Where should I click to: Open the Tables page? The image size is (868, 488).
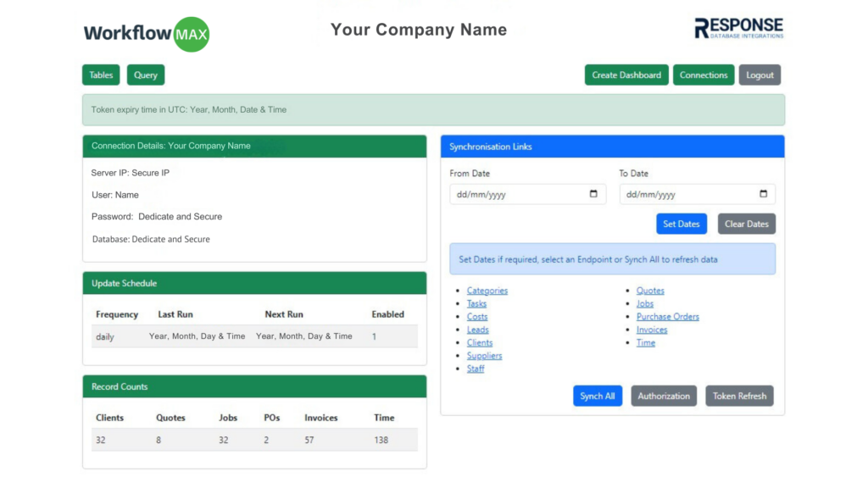coord(101,75)
